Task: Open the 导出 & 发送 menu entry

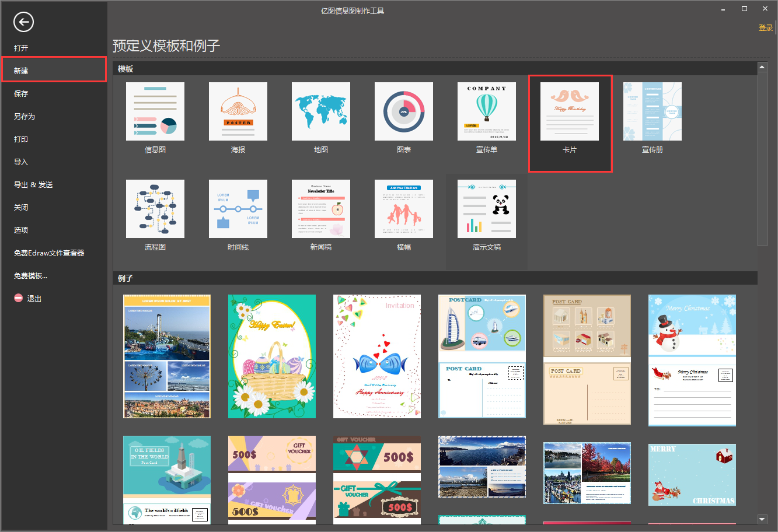Action: coord(33,184)
